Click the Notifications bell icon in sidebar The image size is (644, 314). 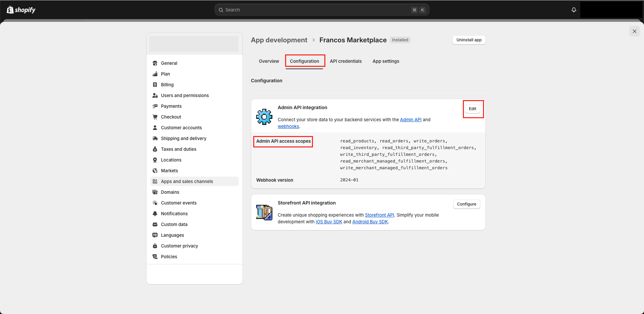(155, 214)
